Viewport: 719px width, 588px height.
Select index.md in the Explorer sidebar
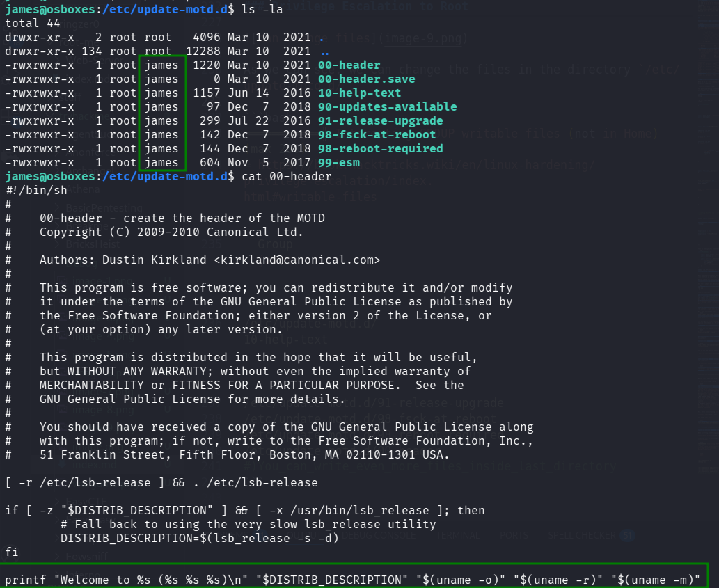[93, 465]
